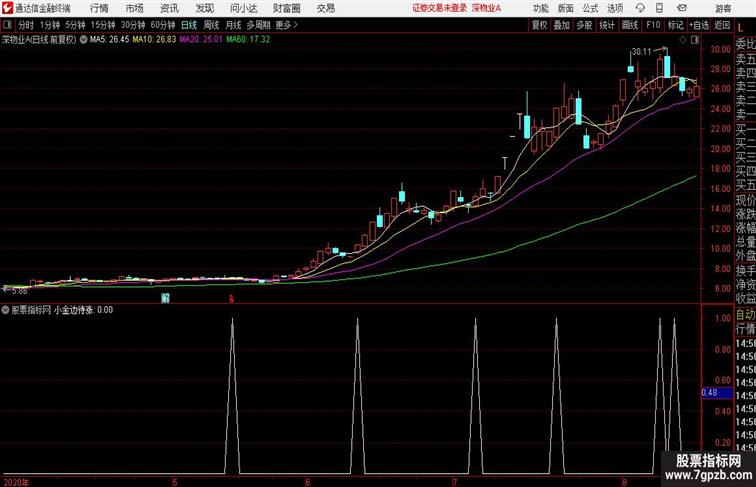Click the MA10: 26.83 value label
Image resolution: width=756 pixels, height=487 pixels.
click(154, 40)
